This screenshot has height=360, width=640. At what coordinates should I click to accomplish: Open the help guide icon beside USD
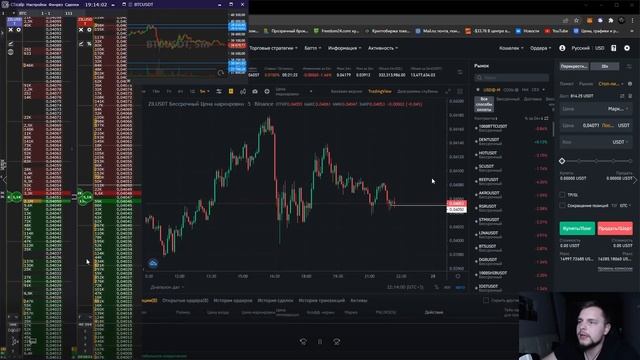click(x=613, y=48)
